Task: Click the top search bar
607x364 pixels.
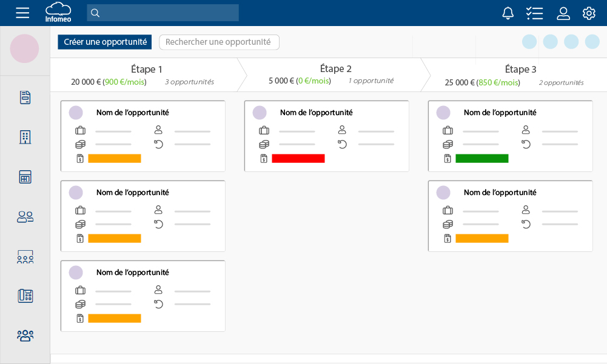Action: coord(163,13)
